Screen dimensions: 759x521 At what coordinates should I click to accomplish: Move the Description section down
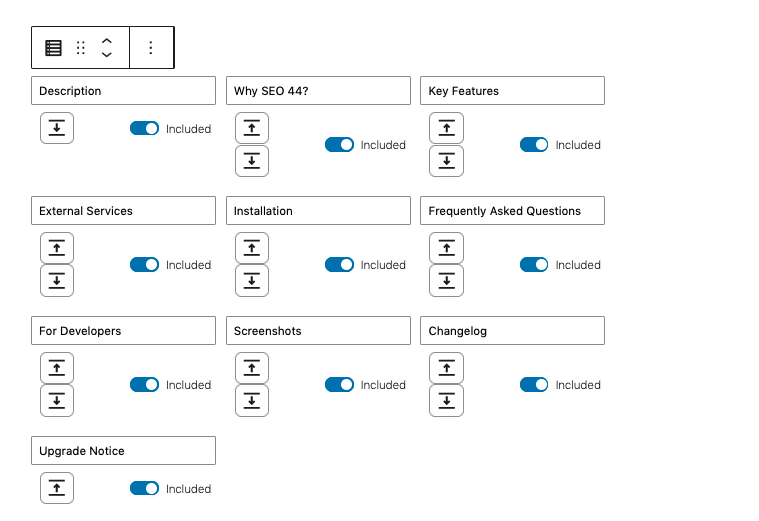57,128
